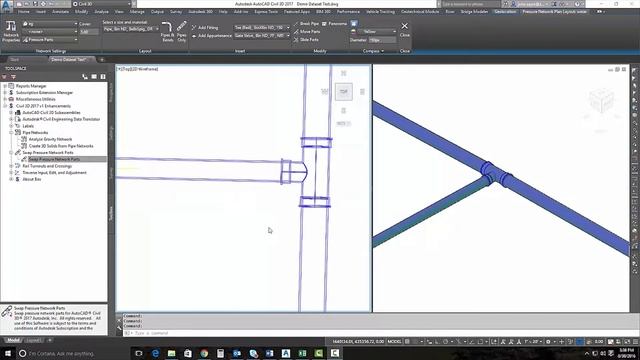Open the Help ribbon tab
Image resolution: width=640 pixels, height=360 pixels.
tap(223, 12)
